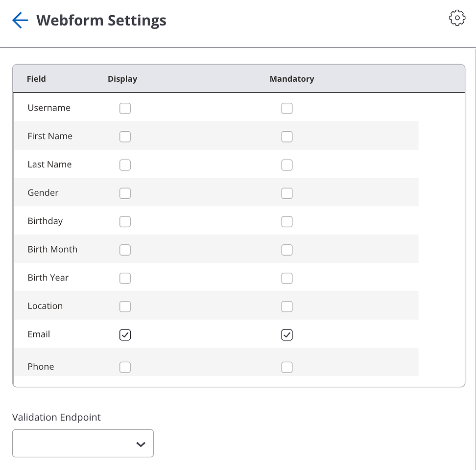Make First Name Mandatory
Image resolution: width=476 pixels, height=470 pixels.
pyautogui.click(x=287, y=137)
